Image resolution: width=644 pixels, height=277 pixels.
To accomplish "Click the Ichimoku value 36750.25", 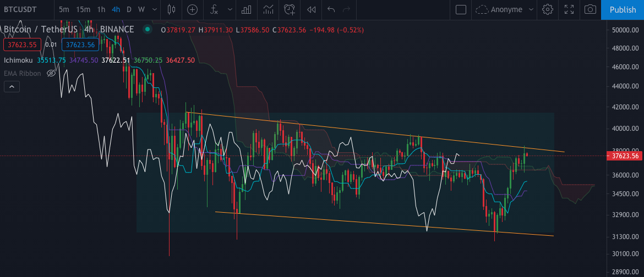I will click(x=148, y=60).
